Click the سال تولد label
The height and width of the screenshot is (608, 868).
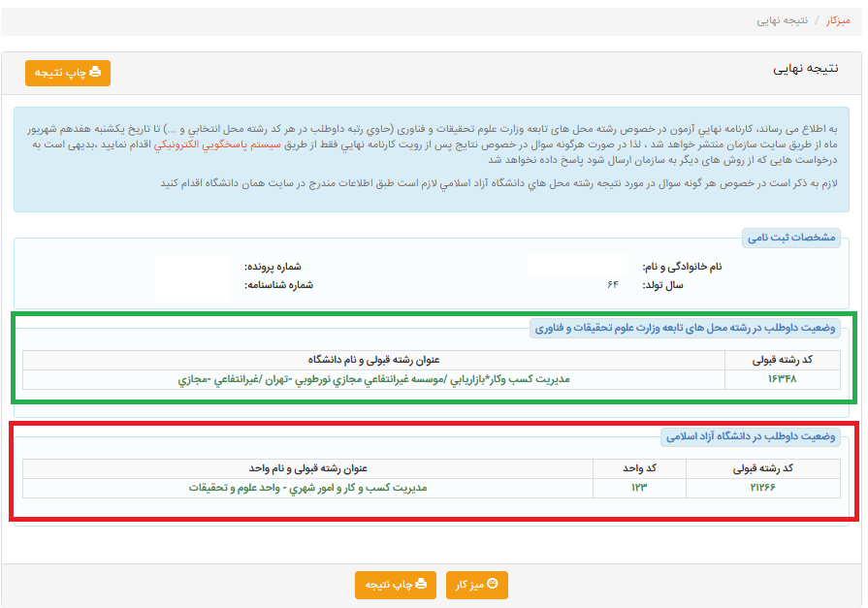[x=662, y=285]
